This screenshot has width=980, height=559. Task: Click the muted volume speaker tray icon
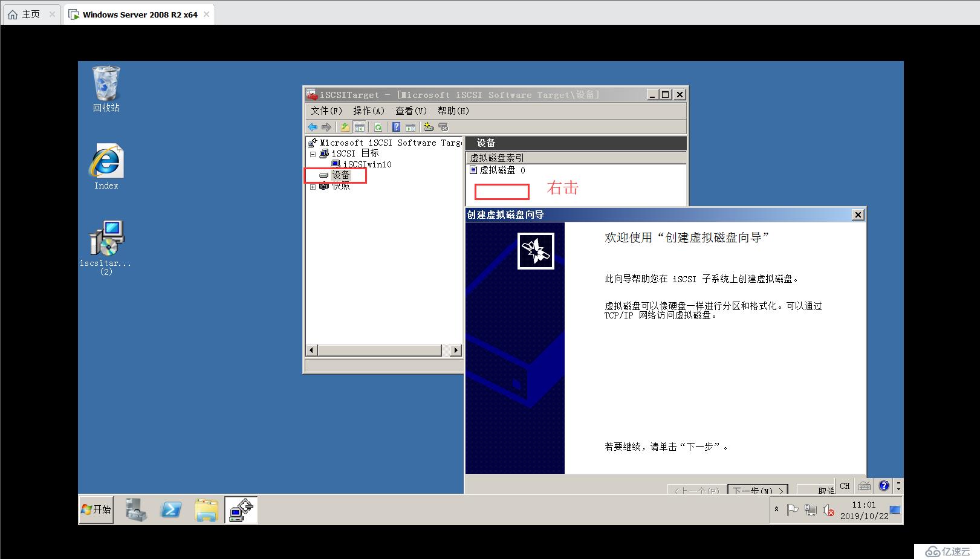point(828,511)
